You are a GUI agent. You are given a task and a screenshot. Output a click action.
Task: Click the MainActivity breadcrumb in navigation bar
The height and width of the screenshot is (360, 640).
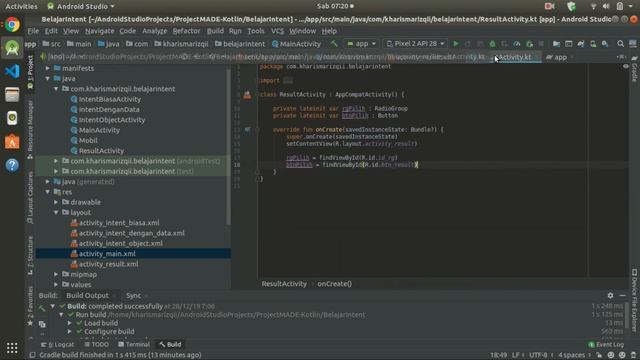click(x=296, y=44)
